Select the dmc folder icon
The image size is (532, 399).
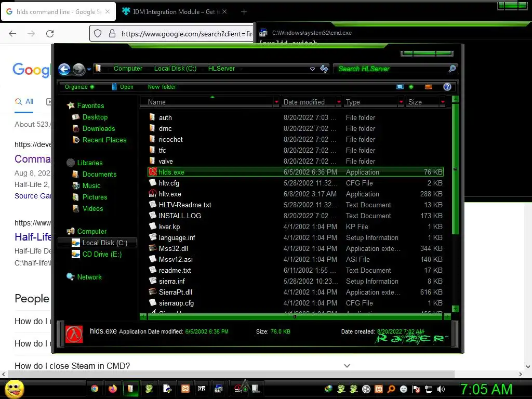coord(152,128)
